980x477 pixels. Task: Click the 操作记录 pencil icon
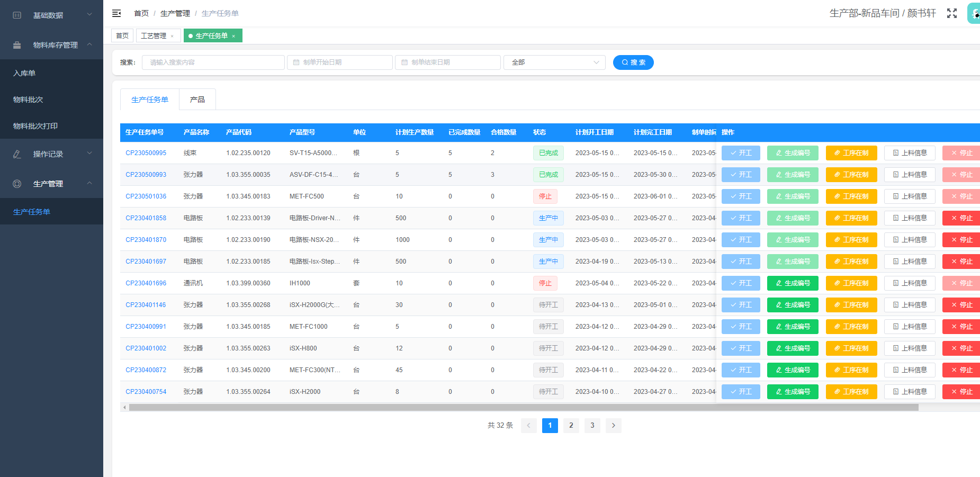(x=17, y=154)
